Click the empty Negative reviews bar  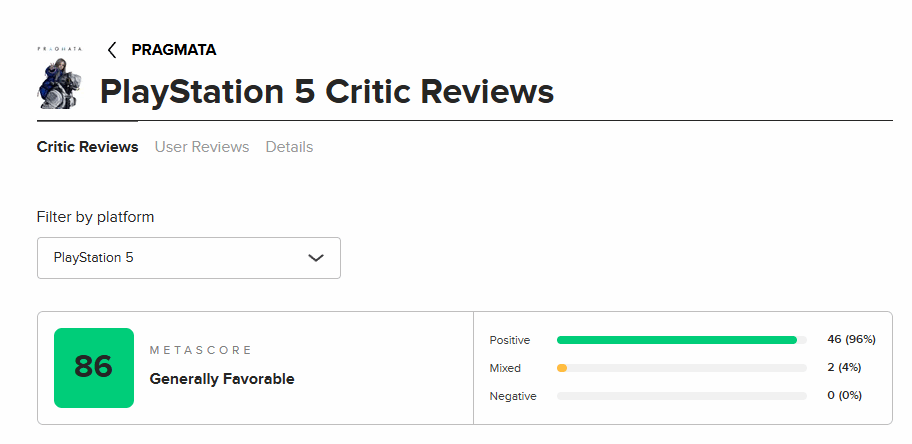[x=682, y=396]
